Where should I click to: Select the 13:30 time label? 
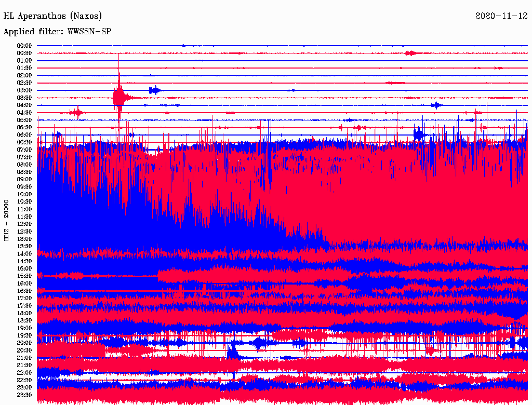(x=24, y=246)
